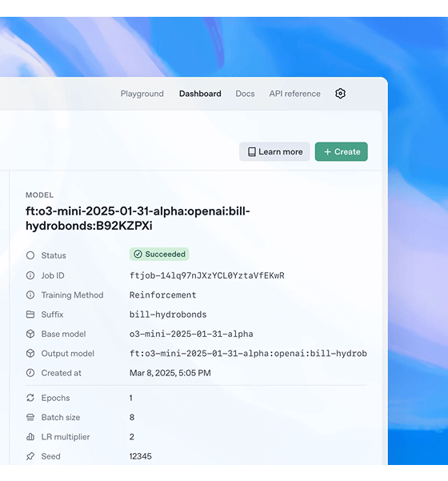Click the Job ID label
Viewport: 448px width, 481px height.
click(x=53, y=275)
